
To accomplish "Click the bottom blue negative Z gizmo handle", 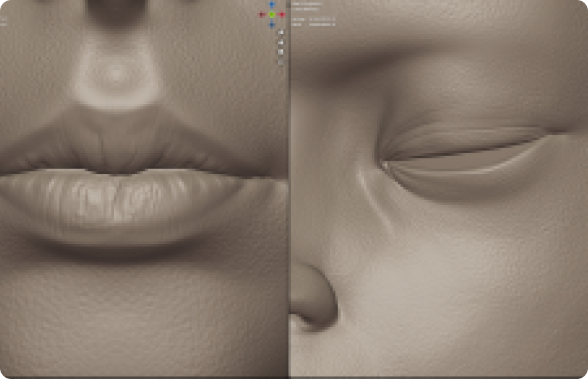I will [272, 25].
